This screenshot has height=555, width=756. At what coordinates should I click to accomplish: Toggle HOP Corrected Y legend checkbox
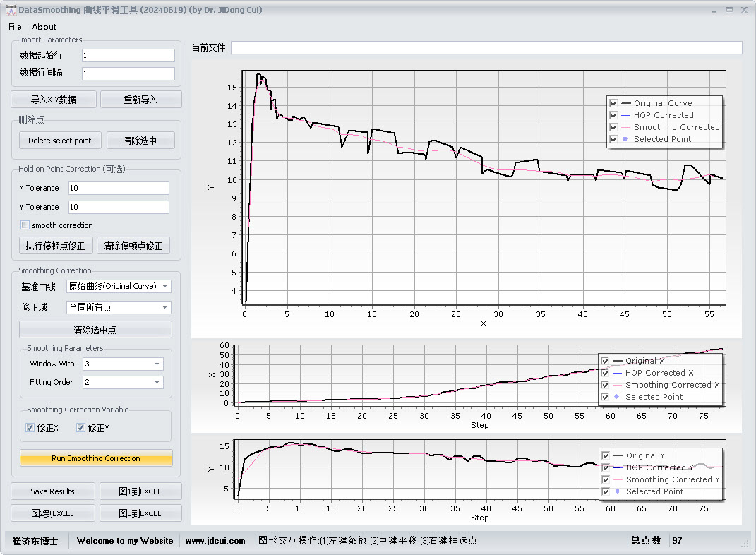[x=606, y=467]
